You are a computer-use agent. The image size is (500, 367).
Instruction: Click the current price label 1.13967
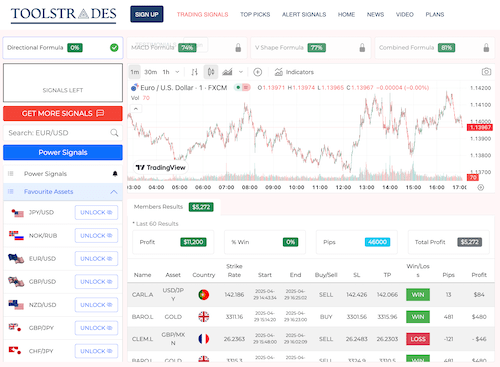(480, 127)
